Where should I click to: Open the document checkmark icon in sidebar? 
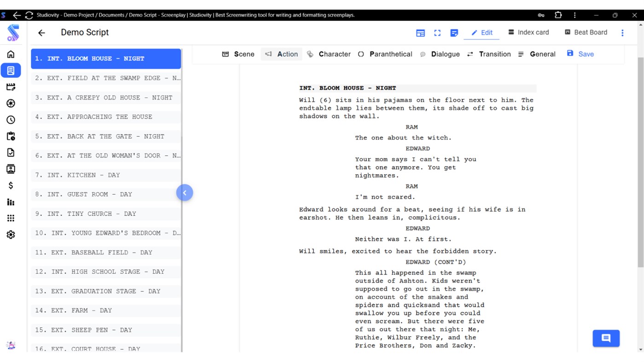point(11,153)
